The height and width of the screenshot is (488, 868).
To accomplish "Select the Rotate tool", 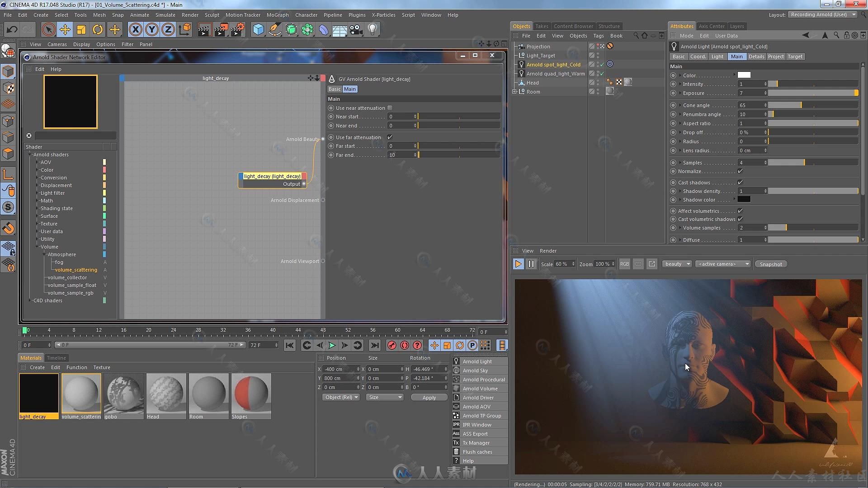I will click(98, 30).
